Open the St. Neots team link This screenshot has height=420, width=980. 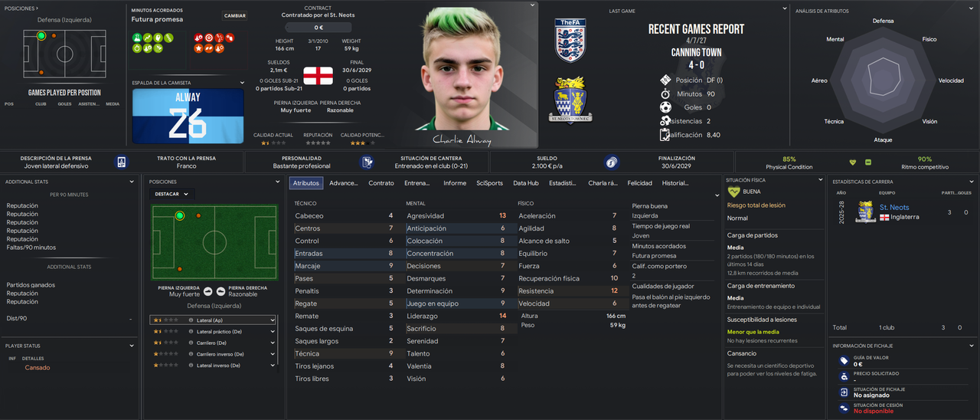(894, 208)
